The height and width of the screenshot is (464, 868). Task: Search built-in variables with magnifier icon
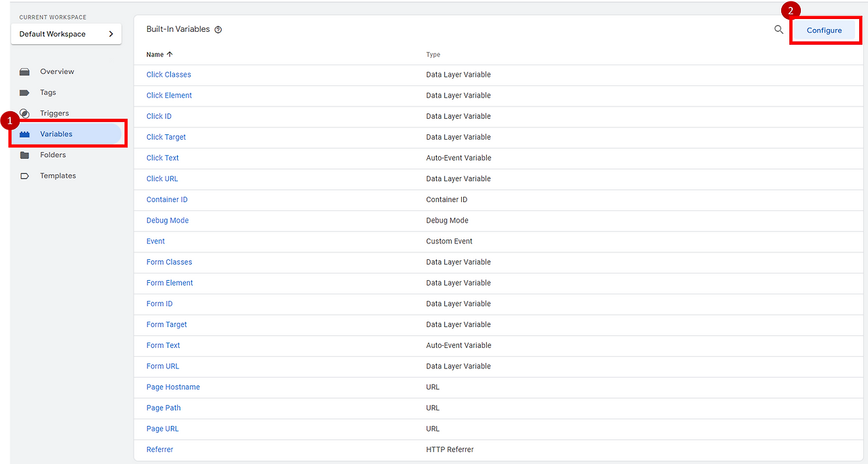click(x=779, y=30)
